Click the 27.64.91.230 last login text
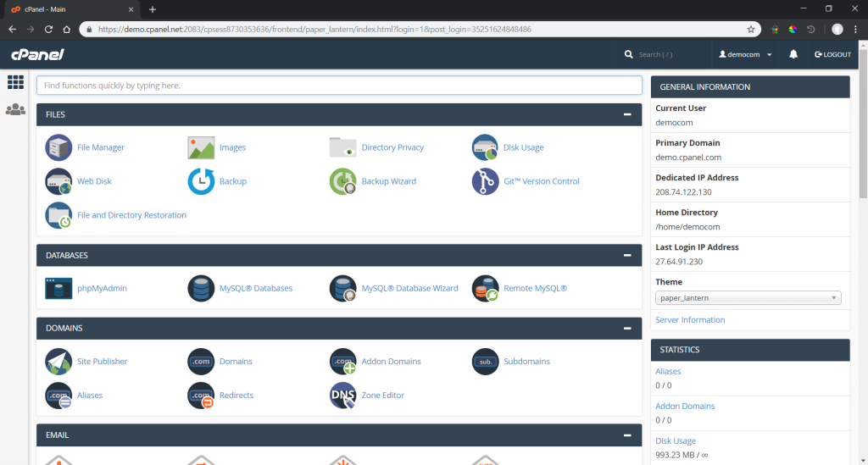The image size is (868, 465). 679,262
